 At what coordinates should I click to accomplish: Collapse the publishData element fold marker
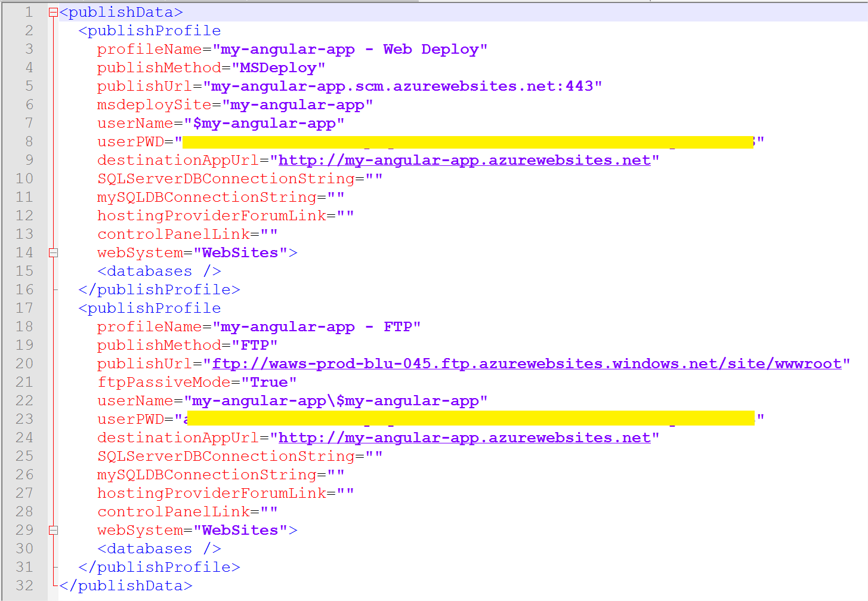tap(52, 11)
